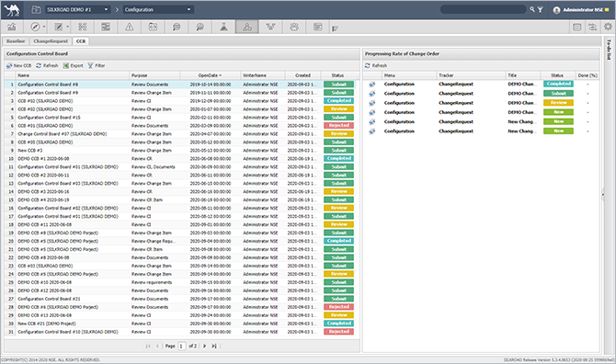Image resolution: width=616 pixels, height=364 pixels.
Task: Open the test flask toolbar icon
Action: (223, 27)
